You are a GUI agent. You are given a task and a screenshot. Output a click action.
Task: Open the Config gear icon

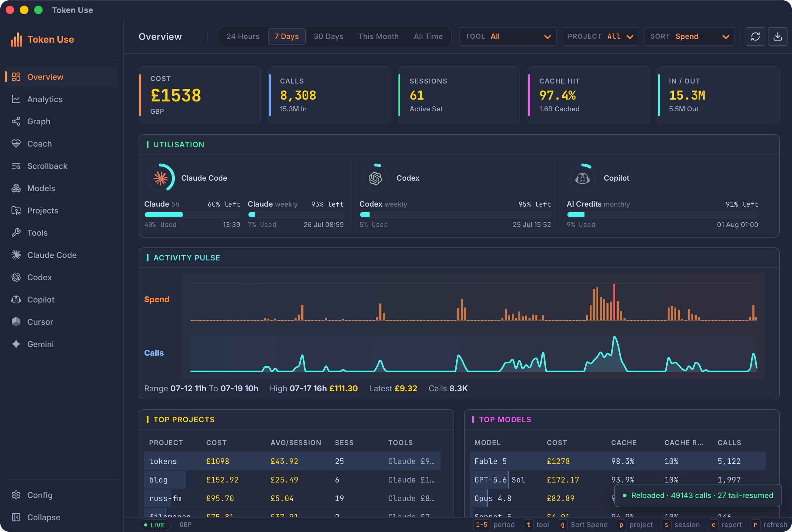point(16,495)
